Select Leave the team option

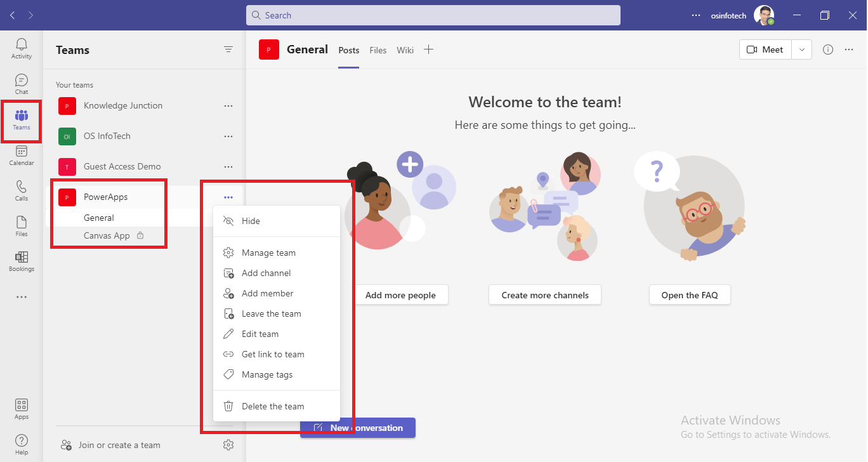[277, 313]
